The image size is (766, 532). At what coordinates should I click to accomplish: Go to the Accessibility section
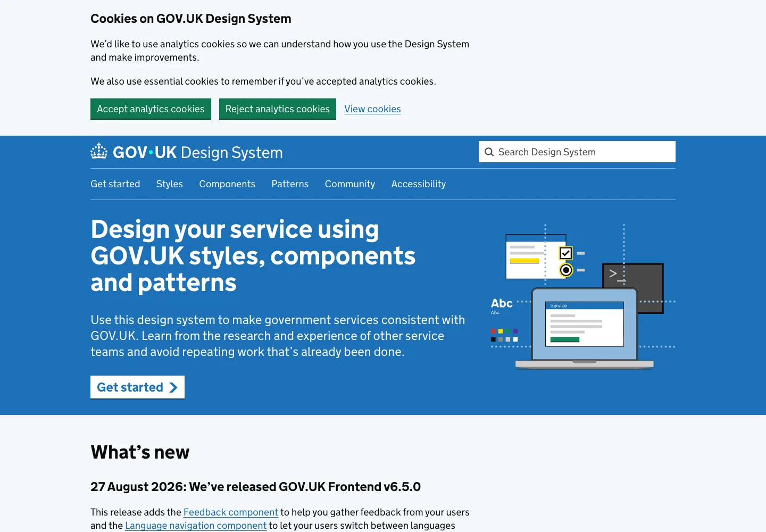(x=419, y=184)
